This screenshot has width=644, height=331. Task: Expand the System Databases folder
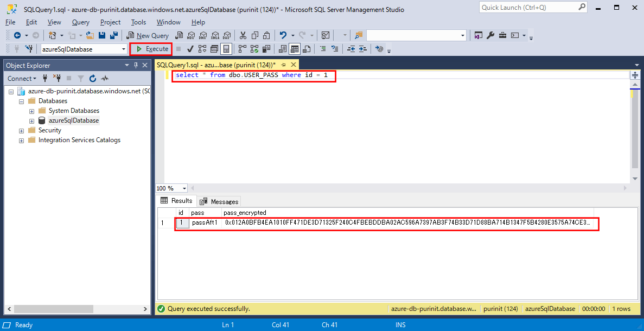pos(31,111)
